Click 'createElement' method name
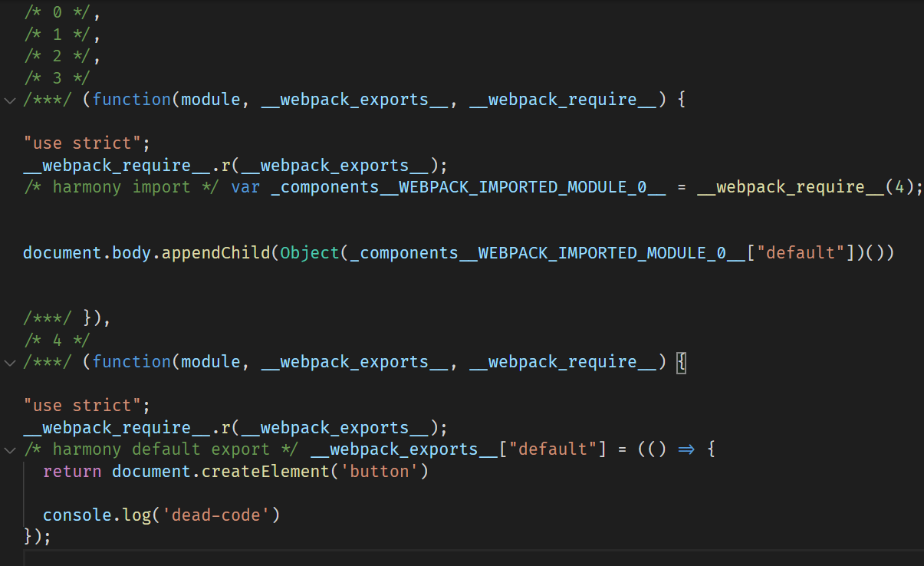The height and width of the screenshot is (566, 924). click(265, 471)
